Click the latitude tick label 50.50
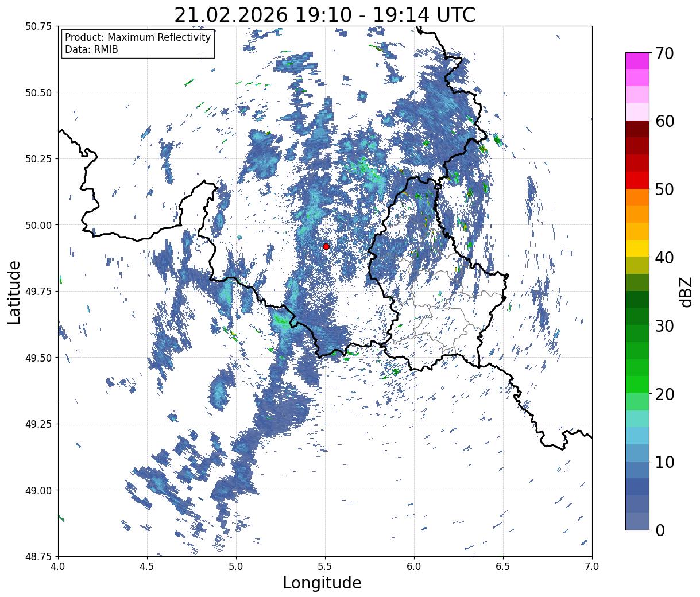Screen dimensions: 700x597 [x=38, y=92]
